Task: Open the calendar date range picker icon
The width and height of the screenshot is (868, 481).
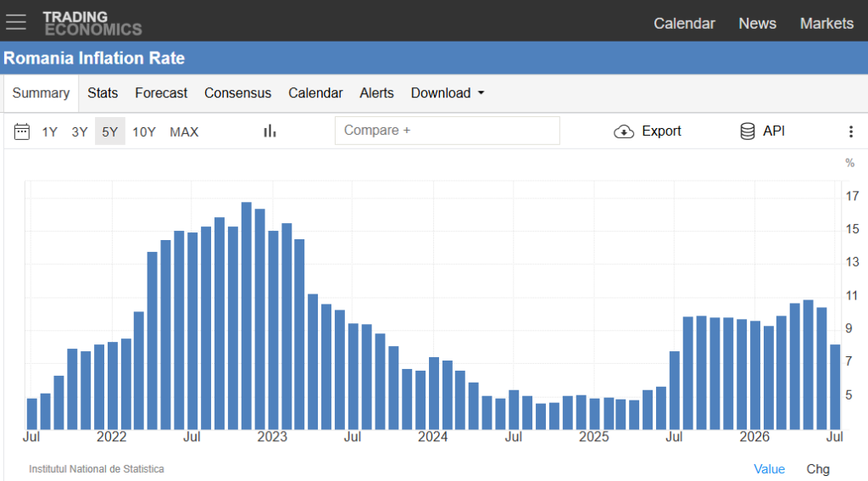Action: (21, 131)
